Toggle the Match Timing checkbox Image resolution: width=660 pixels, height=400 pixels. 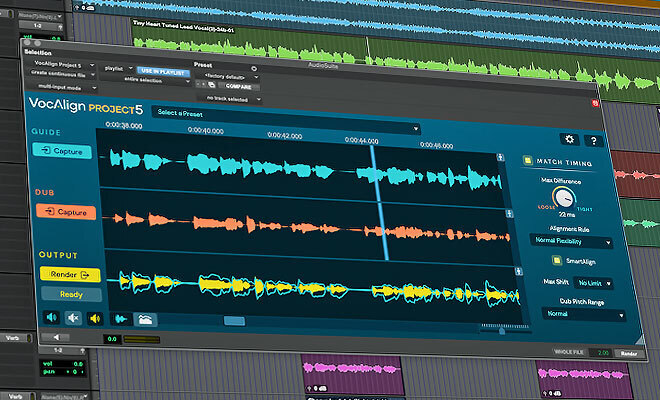[527, 162]
